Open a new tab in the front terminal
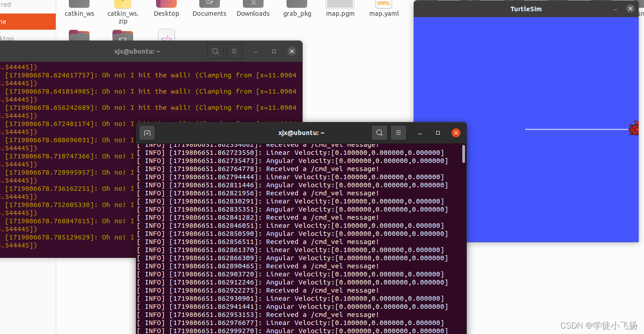 click(147, 132)
